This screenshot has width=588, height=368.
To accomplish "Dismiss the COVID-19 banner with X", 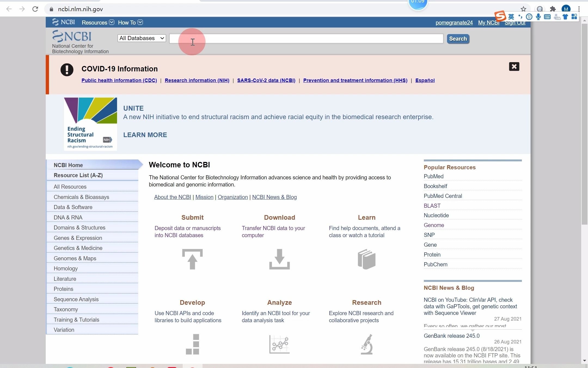I will click(514, 67).
